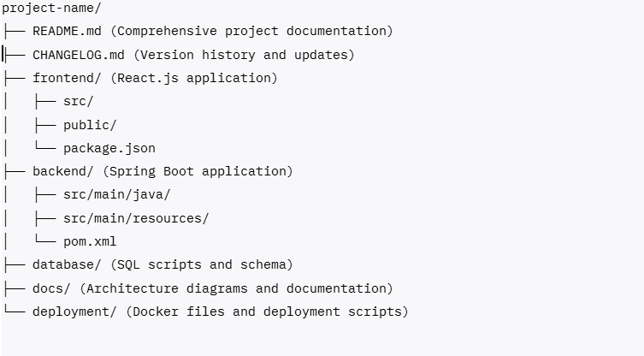The width and height of the screenshot is (644, 356).
Task: Select the database/ folder name
Action: 67,264
